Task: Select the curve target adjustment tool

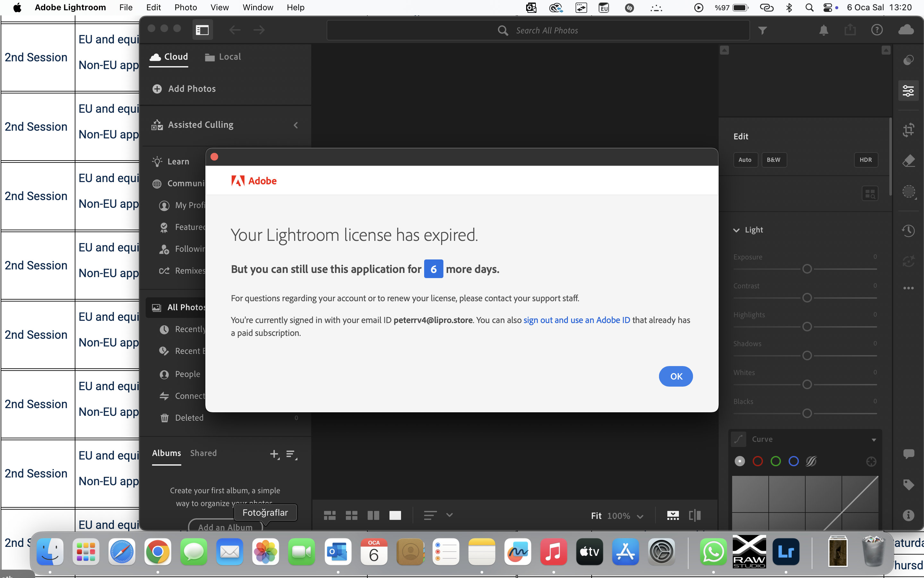Action: (x=871, y=462)
